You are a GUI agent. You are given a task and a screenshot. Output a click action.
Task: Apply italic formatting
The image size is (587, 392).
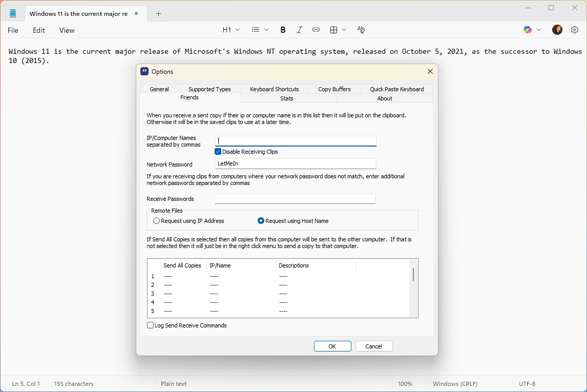click(x=300, y=30)
